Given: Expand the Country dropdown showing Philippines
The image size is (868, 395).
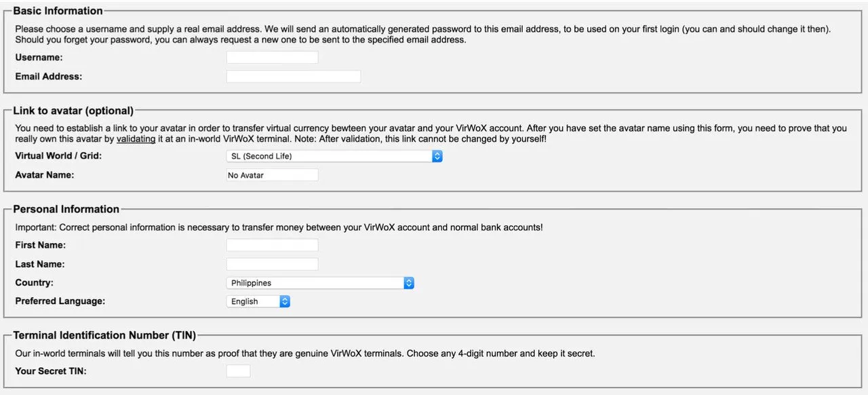Looking at the screenshot, I should [319, 283].
